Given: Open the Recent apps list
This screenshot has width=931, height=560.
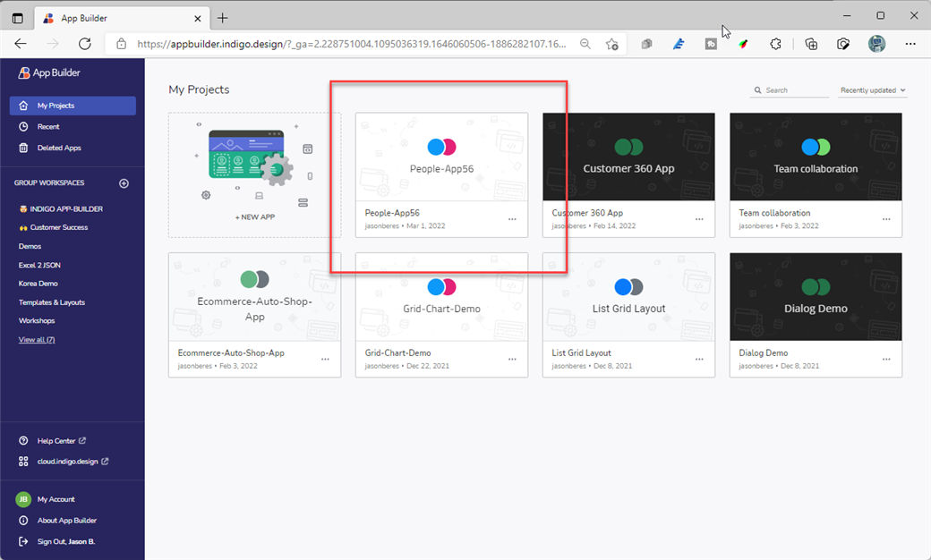Looking at the screenshot, I should point(48,126).
